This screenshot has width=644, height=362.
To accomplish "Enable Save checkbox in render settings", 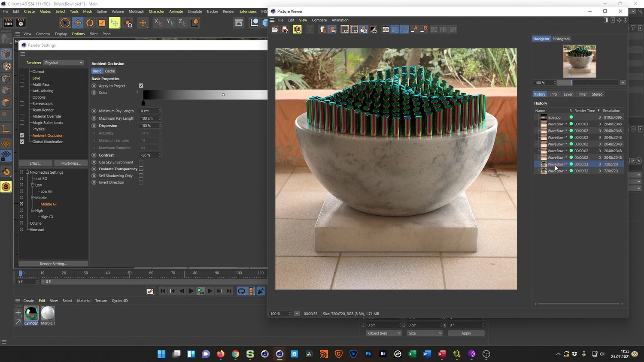I will pyautogui.click(x=22, y=78).
